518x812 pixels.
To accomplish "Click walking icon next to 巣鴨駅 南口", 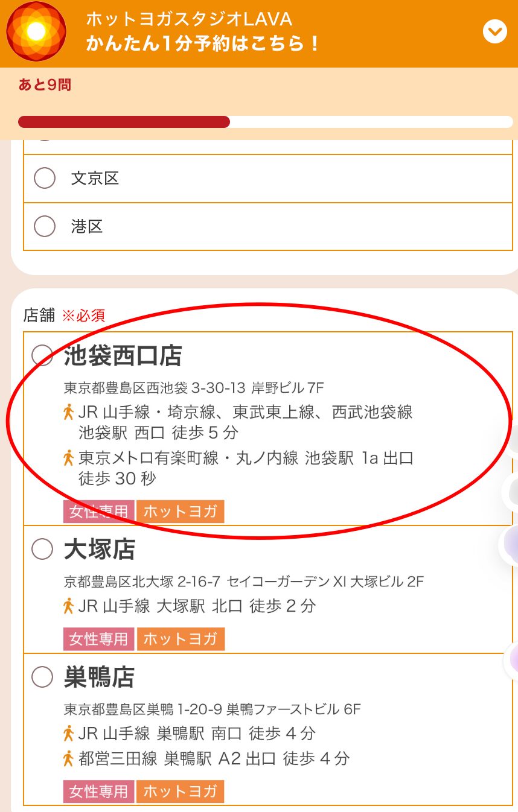I will (x=68, y=734).
